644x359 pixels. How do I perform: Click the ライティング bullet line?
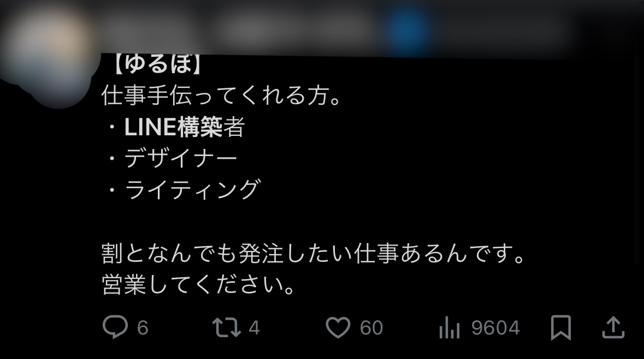pos(192,189)
